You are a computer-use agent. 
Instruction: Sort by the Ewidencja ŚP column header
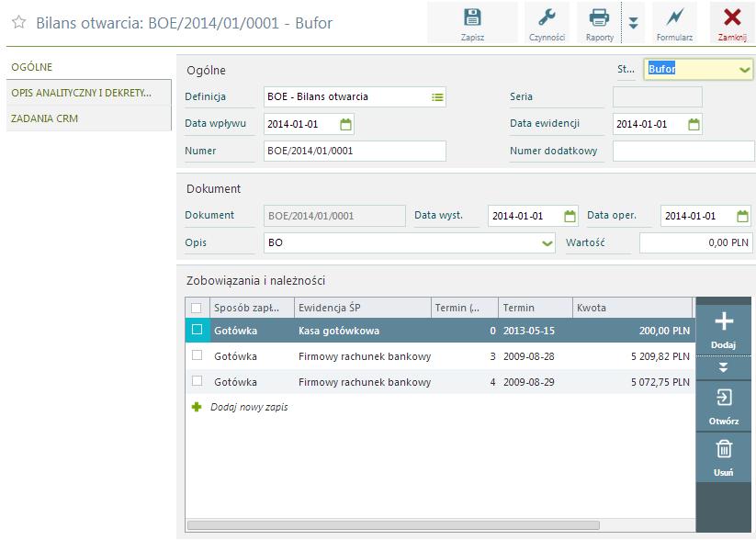click(362, 308)
